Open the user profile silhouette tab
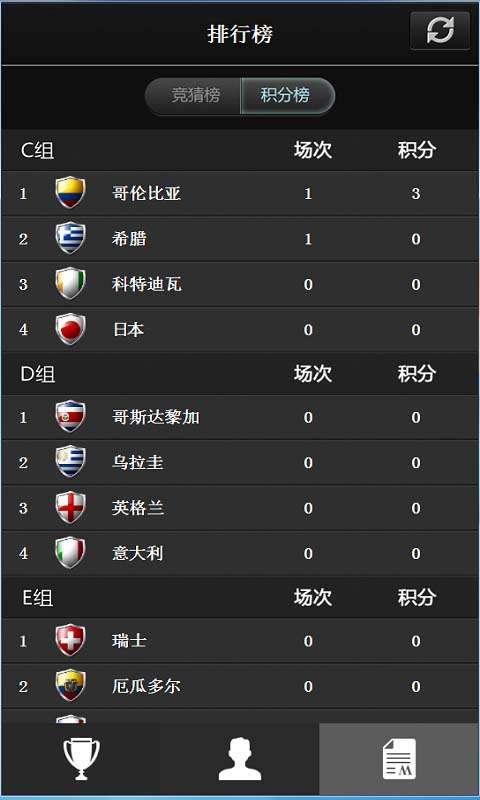This screenshot has width=480, height=800. [x=240, y=759]
